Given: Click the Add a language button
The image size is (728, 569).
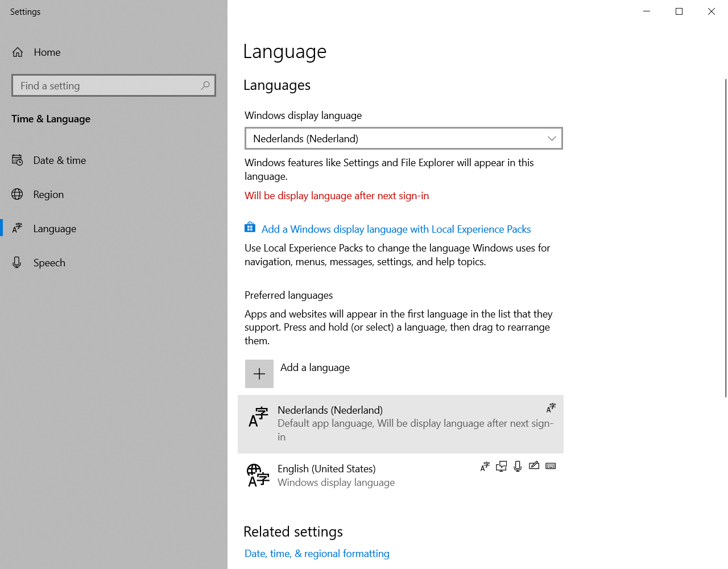Looking at the screenshot, I should 315,368.
